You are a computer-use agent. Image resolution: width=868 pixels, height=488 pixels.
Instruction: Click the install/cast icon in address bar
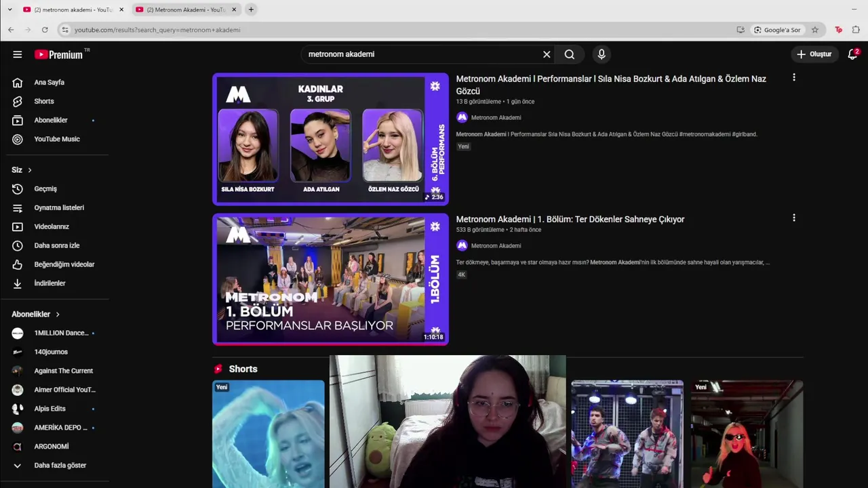[741, 30]
